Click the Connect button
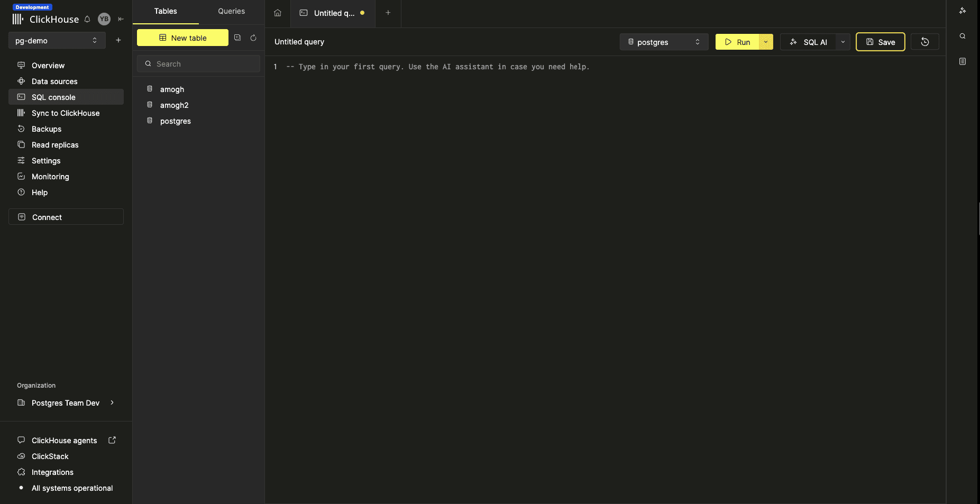Image resolution: width=980 pixels, height=504 pixels. coord(66,217)
